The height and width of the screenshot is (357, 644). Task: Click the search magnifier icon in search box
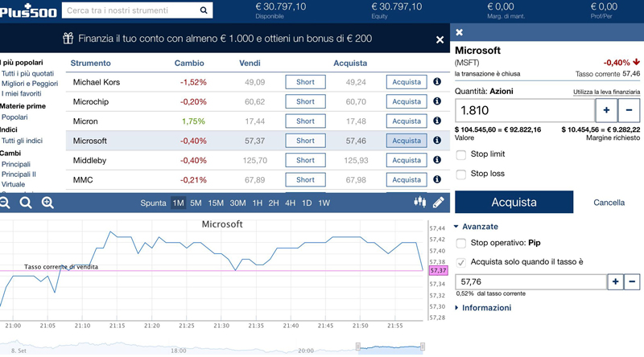click(204, 10)
